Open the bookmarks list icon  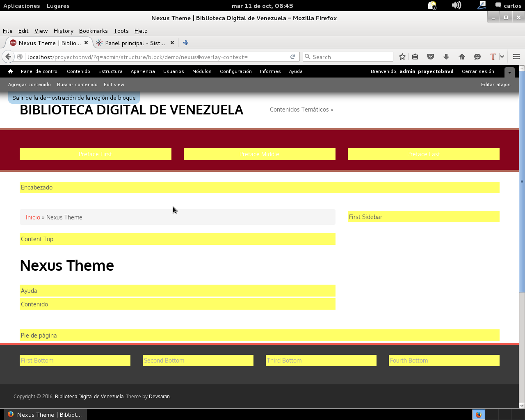click(415, 57)
